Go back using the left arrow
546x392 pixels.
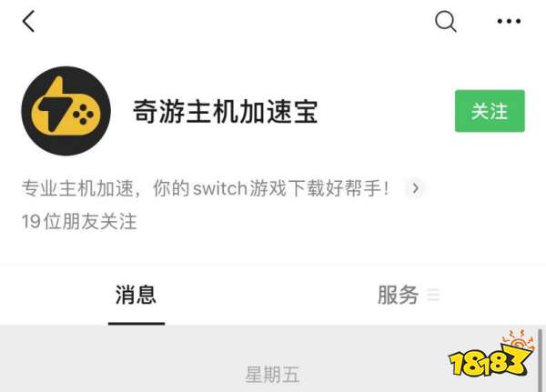(x=28, y=21)
